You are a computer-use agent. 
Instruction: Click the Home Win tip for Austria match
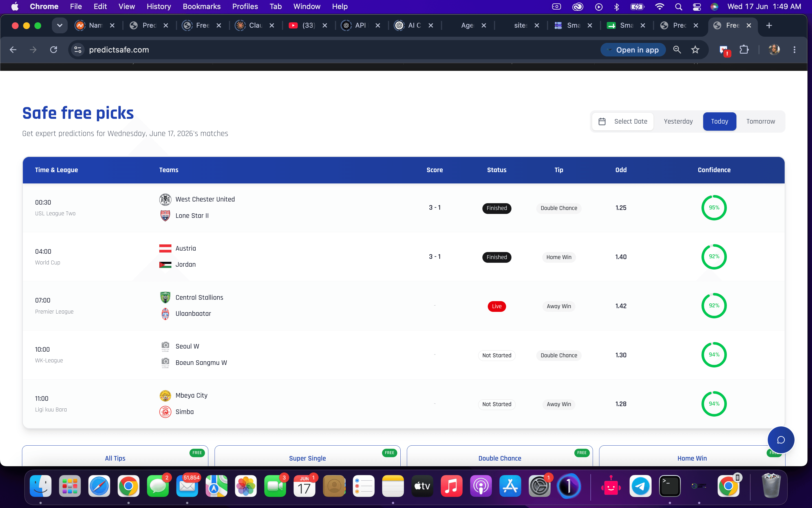tap(559, 257)
